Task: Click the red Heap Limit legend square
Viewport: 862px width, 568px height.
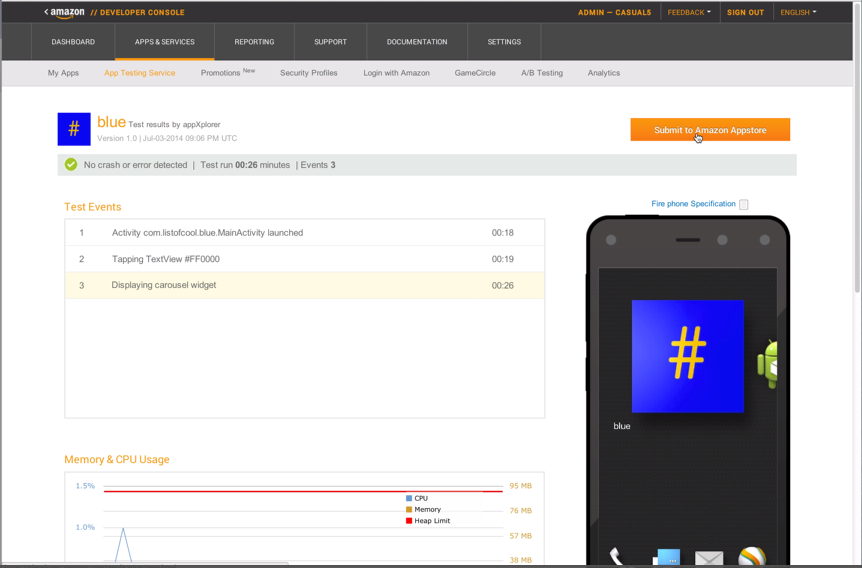Action: (x=409, y=521)
